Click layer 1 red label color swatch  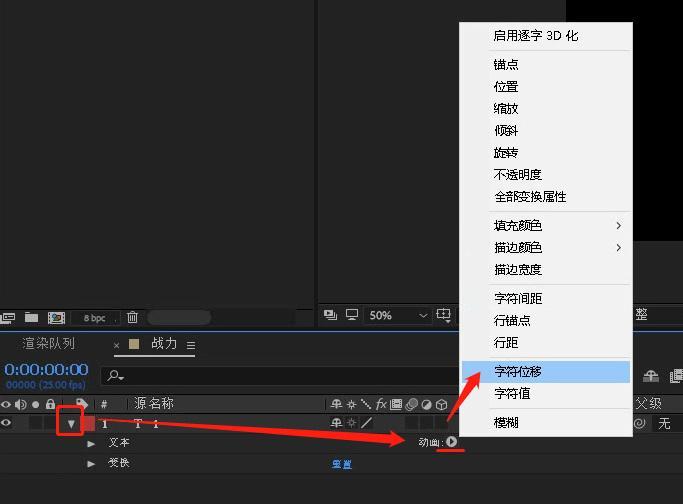pos(89,423)
